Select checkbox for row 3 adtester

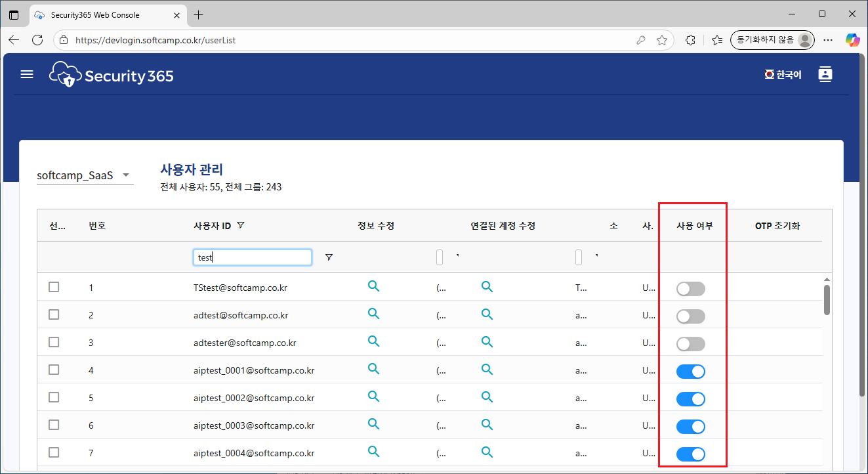54,342
